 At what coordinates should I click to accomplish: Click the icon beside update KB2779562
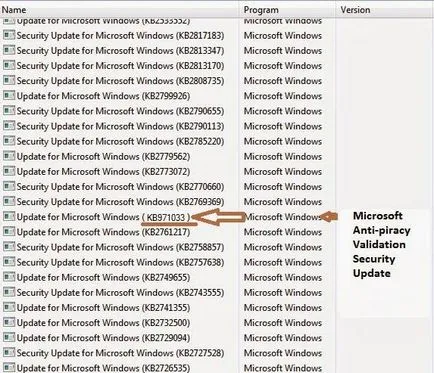[9, 156]
